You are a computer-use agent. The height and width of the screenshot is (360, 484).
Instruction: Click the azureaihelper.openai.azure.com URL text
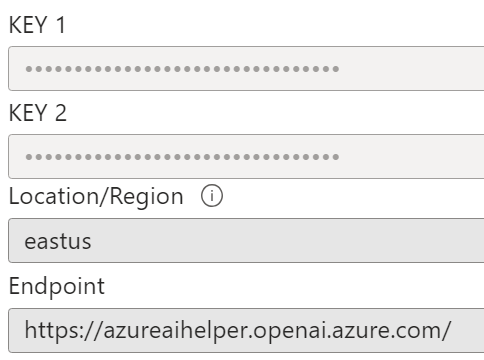pyautogui.click(x=277, y=330)
